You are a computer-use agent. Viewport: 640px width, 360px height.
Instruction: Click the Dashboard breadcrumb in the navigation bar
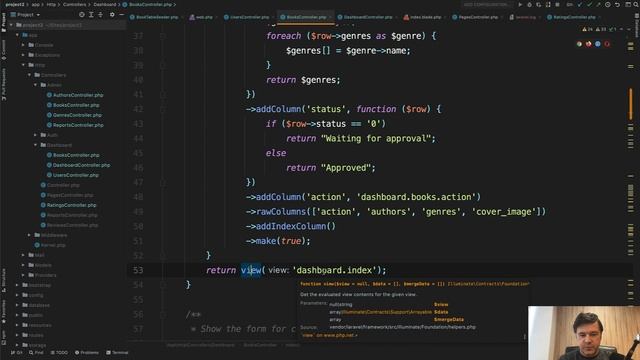(x=105, y=4)
